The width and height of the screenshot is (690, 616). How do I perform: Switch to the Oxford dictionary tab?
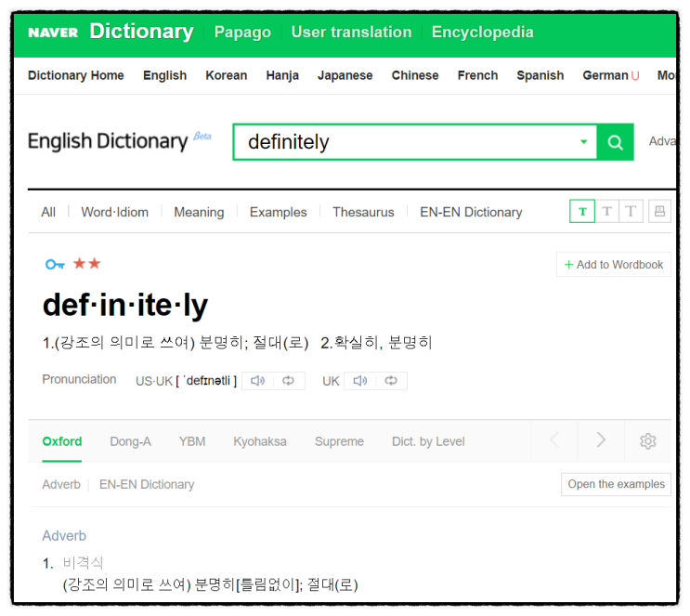62,441
